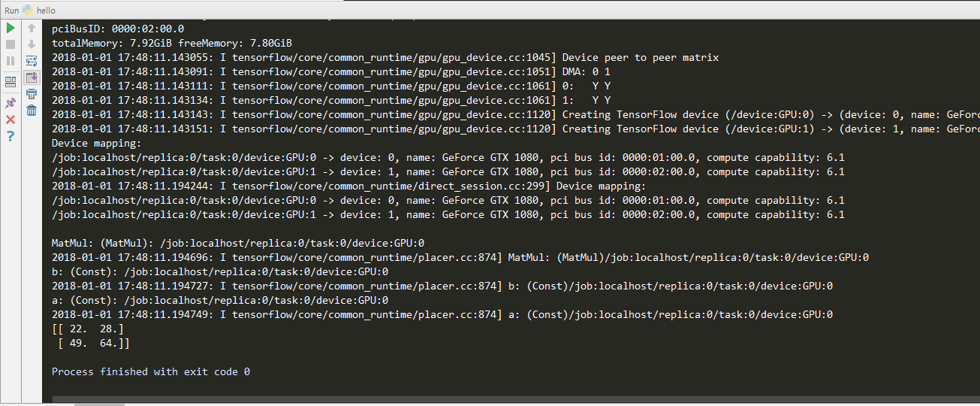Close the run session with red X
The height and width of the screenshot is (406, 980).
[11, 120]
